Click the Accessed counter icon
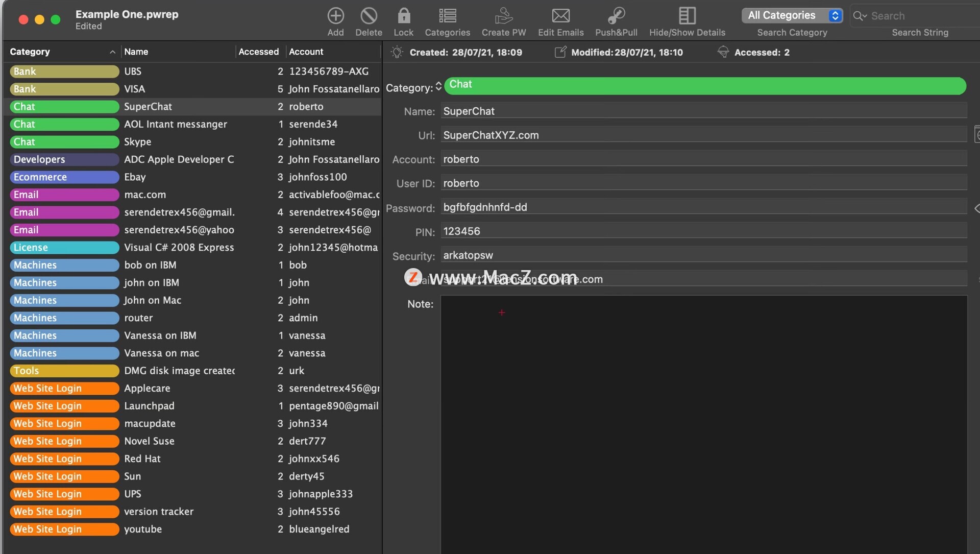Image resolution: width=980 pixels, height=554 pixels. pyautogui.click(x=723, y=52)
